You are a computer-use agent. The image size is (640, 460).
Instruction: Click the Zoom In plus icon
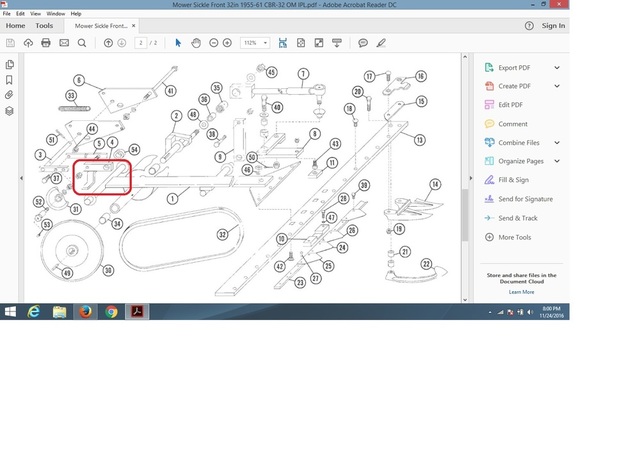point(227,43)
